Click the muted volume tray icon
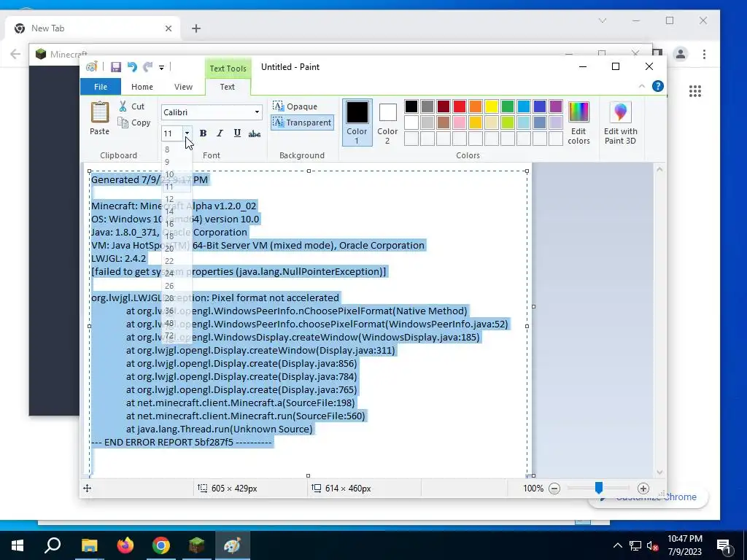This screenshot has height=560, width=747. pos(652,545)
